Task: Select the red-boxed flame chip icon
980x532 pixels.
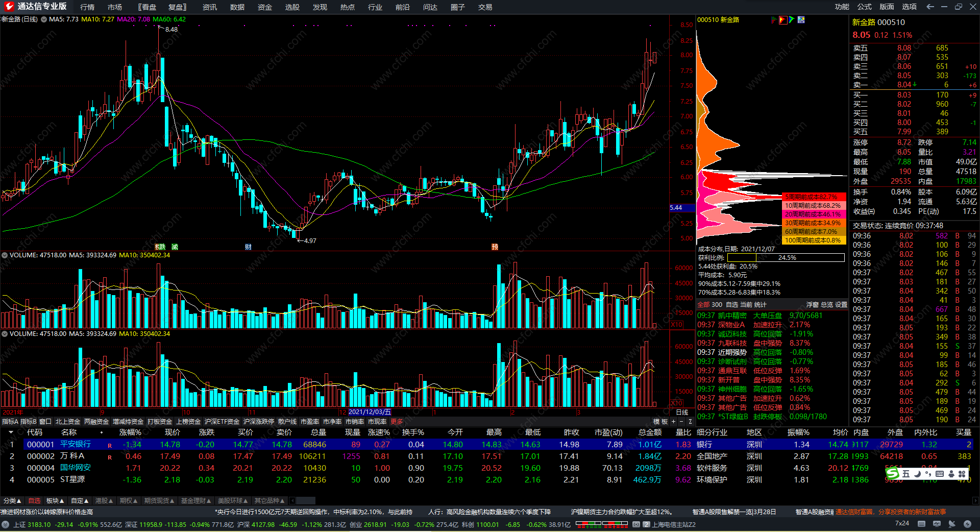Action: tap(782, 20)
